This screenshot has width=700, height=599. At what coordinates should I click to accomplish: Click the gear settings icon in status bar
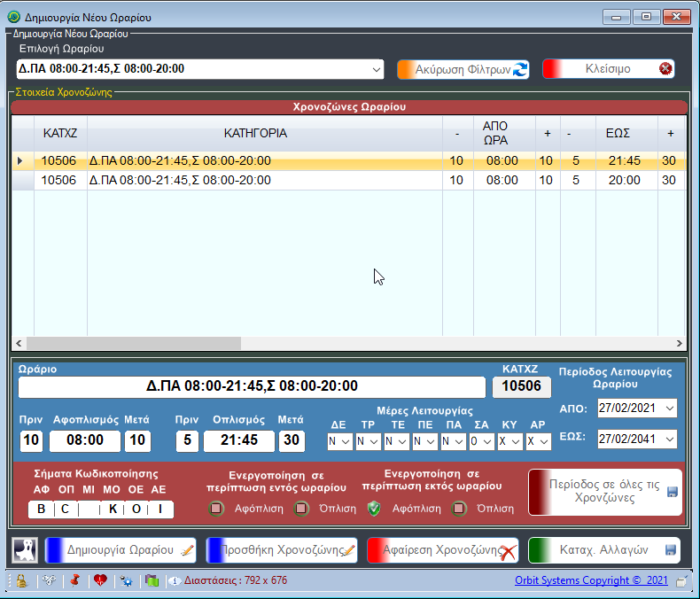point(127,581)
